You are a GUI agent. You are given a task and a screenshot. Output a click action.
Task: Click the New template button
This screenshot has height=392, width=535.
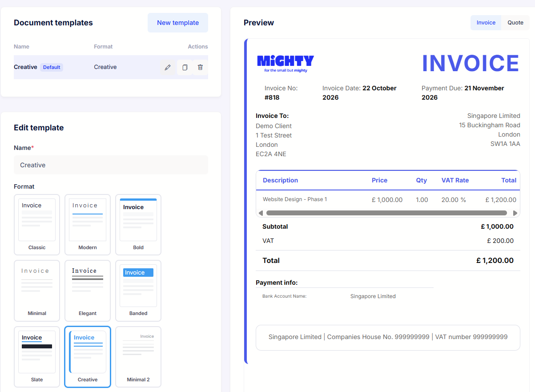tap(178, 23)
